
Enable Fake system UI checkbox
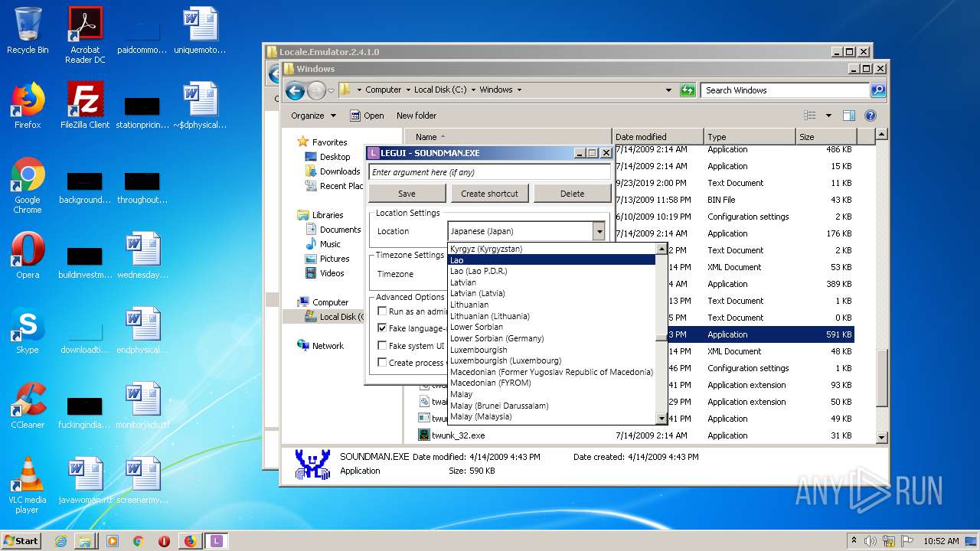pos(382,346)
